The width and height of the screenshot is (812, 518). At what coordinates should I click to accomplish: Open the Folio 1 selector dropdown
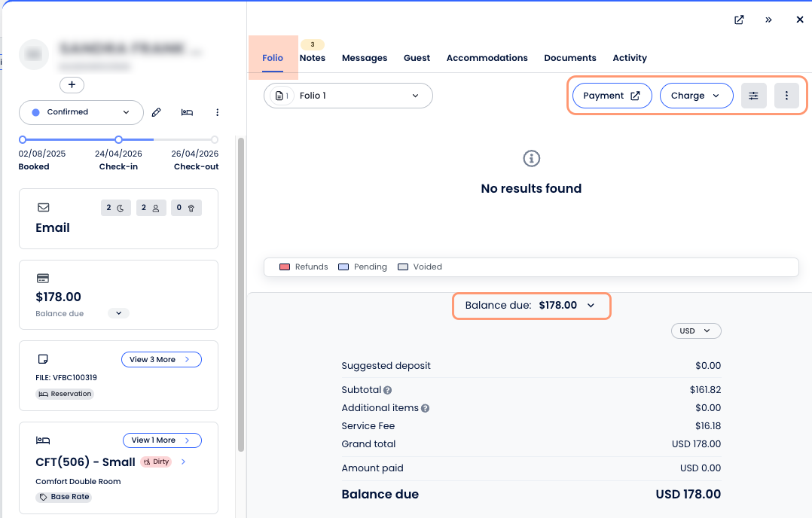tap(348, 96)
